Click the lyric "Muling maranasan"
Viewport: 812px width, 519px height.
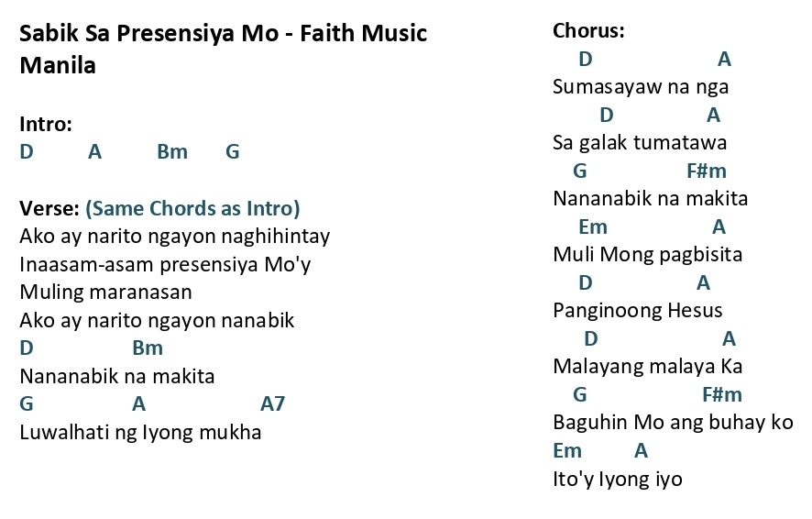pos(105,293)
